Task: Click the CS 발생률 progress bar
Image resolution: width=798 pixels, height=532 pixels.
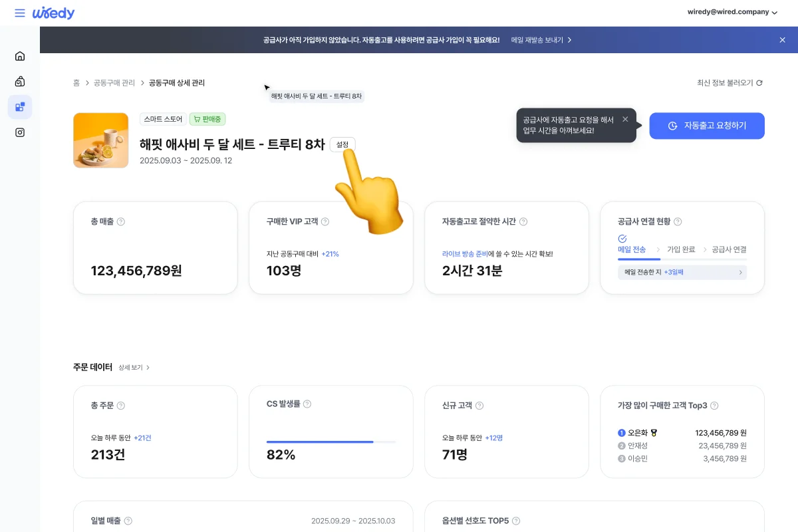Action: click(x=331, y=442)
